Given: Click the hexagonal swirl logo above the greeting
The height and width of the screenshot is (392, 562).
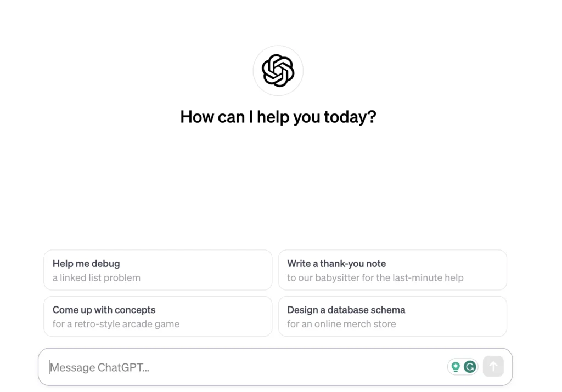Looking at the screenshot, I should pos(278,70).
